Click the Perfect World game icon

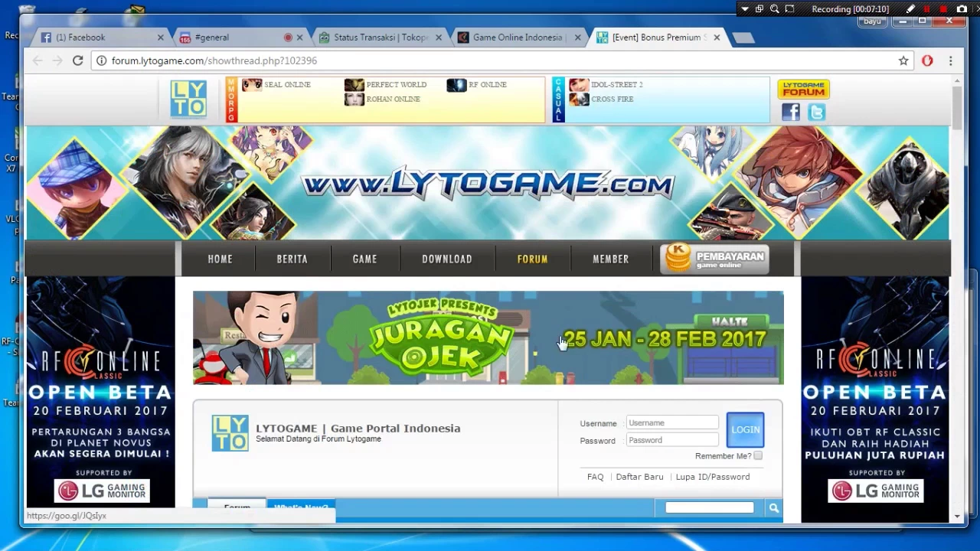(354, 85)
